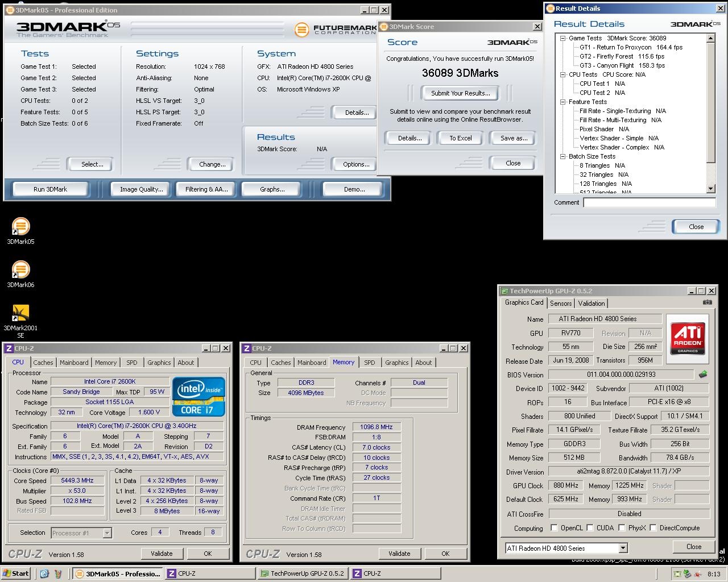
Task: Check the PhysX checkbox
Action: point(622,528)
